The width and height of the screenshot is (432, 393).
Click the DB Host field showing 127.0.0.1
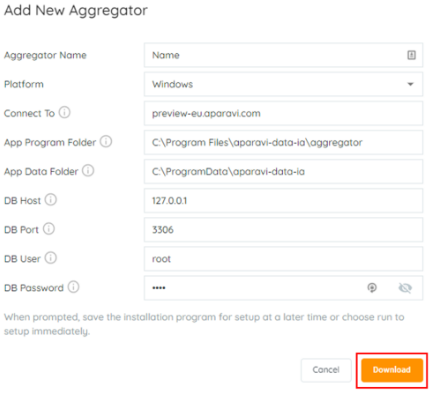tap(283, 201)
